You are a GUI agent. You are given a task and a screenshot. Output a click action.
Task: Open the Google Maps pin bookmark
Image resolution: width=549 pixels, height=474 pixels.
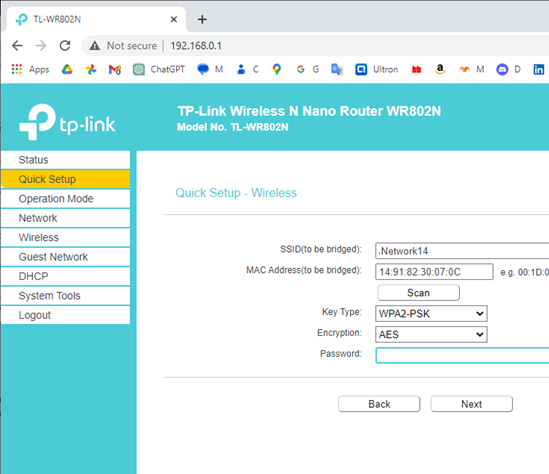click(x=277, y=69)
